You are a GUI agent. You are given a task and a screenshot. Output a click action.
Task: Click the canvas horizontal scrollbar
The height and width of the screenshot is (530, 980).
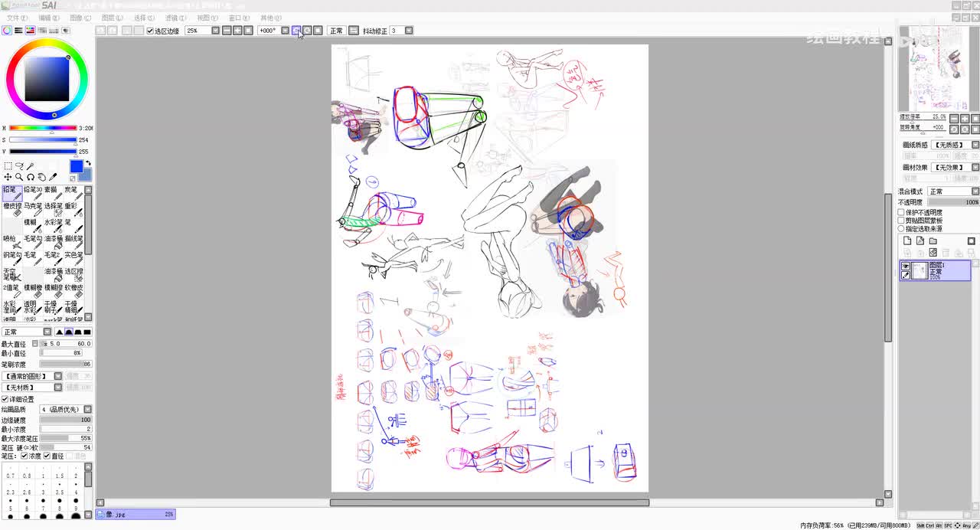[490, 503]
